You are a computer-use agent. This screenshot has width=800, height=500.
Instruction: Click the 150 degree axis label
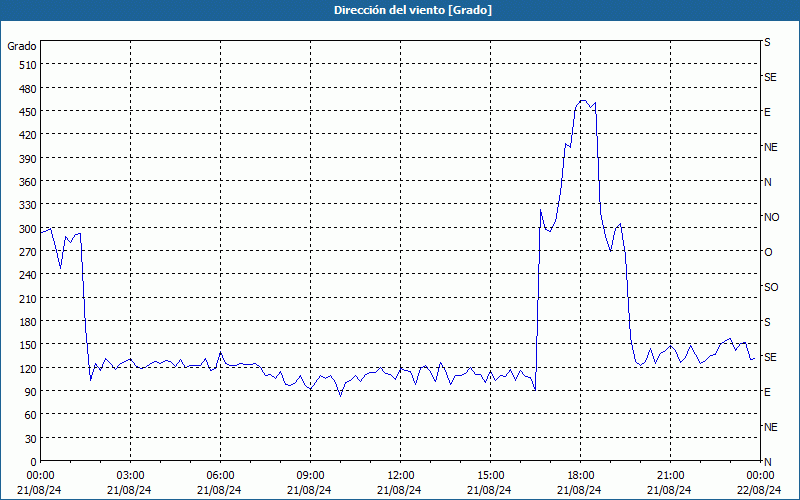(x=29, y=345)
